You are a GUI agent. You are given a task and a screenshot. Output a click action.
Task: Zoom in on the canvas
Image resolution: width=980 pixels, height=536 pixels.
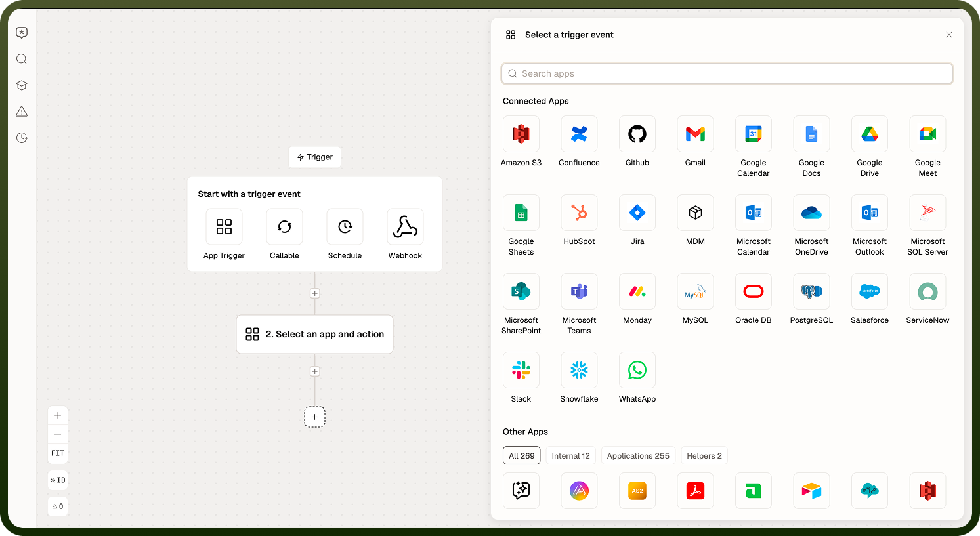tap(58, 415)
